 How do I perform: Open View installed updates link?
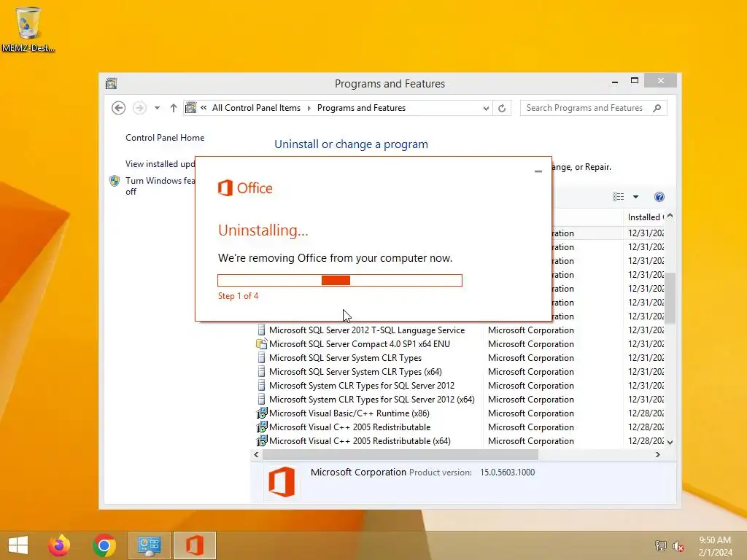click(160, 164)
